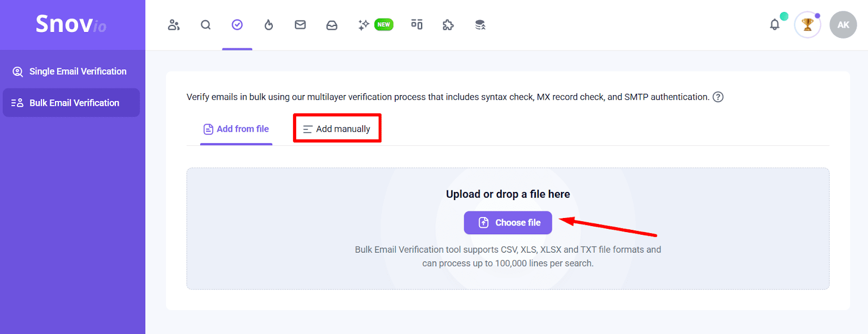This screenshot has width=868, height=334.
Task: Click the envelope email campaigns icon
Action: 300,25
